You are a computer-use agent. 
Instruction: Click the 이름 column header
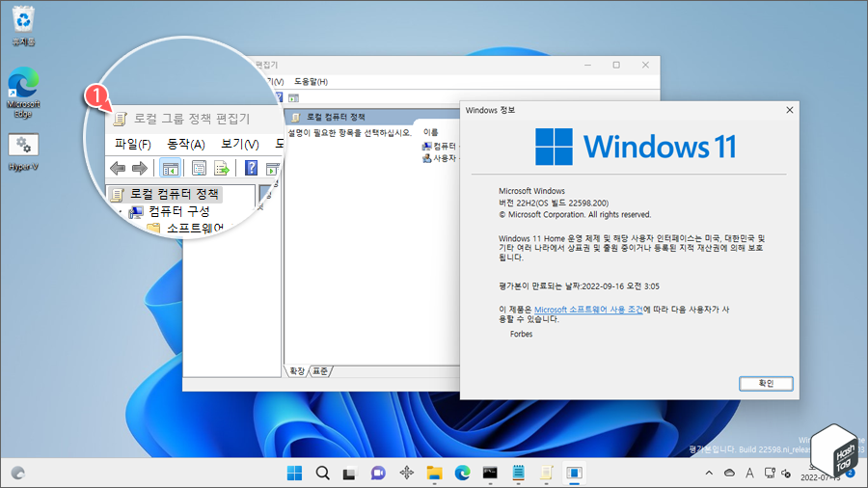point(431,132)
